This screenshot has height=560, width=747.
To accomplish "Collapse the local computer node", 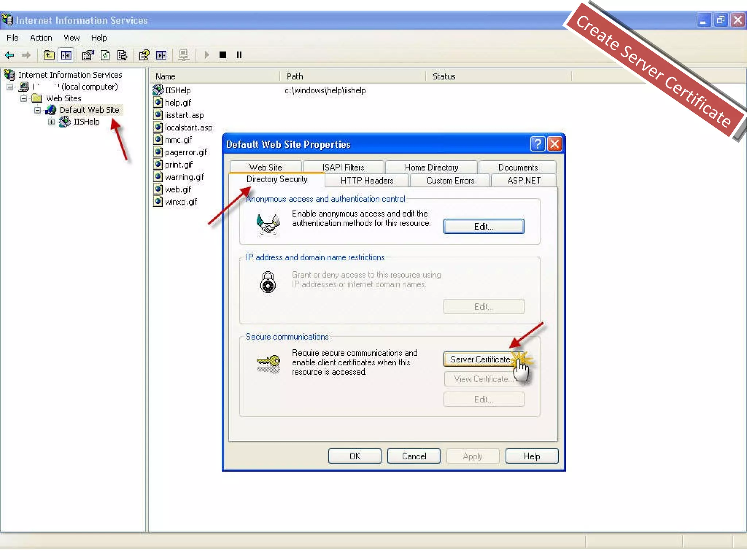I will 10,87.
